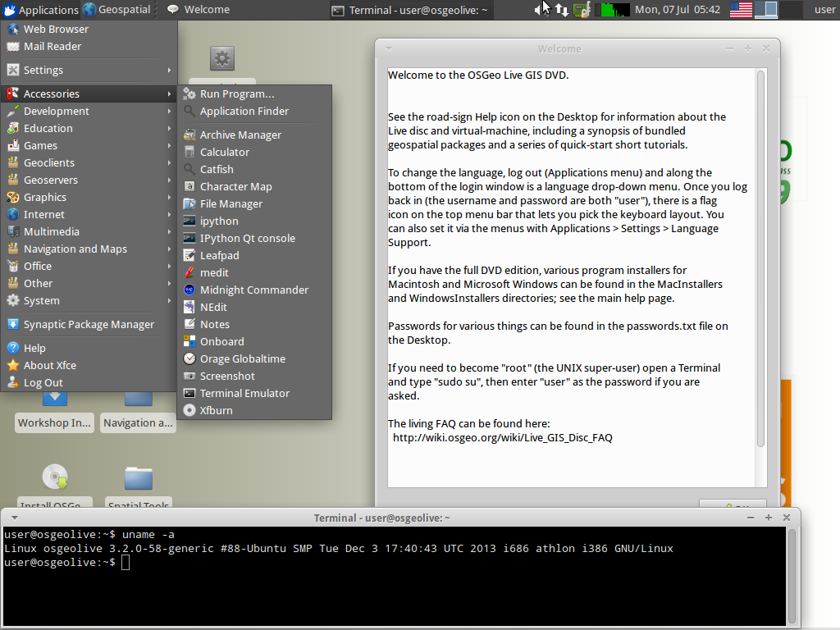Open Web Browser from Applications menu
This screenshot has height=630, width=840.
click(x=89, y=29)
